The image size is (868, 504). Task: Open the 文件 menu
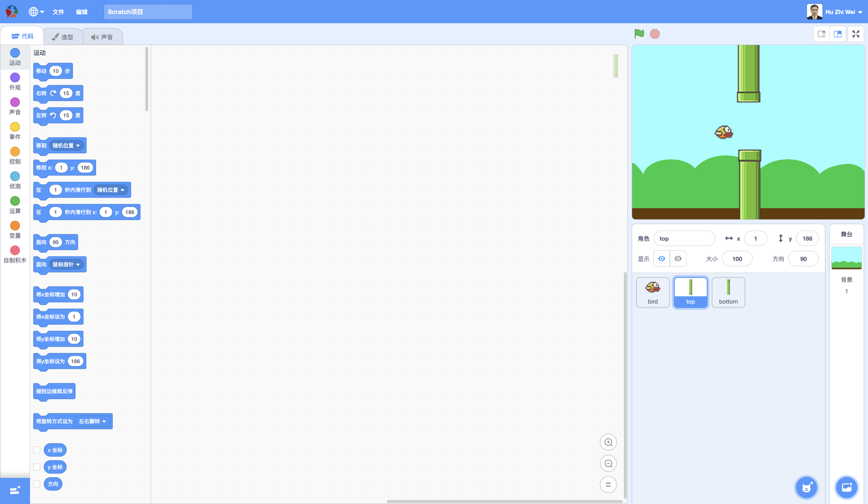[x=58, y=12]
